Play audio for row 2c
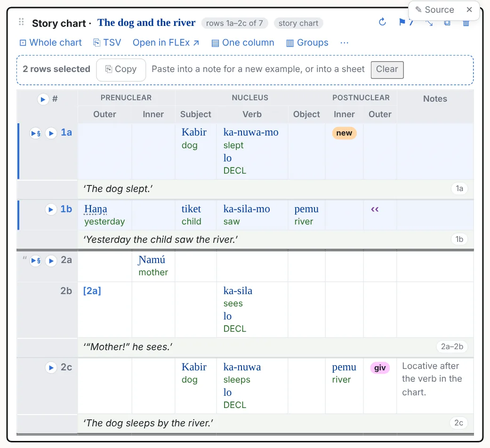The width and height of the screenshot is (490, 448). click(x=51, y=368)
